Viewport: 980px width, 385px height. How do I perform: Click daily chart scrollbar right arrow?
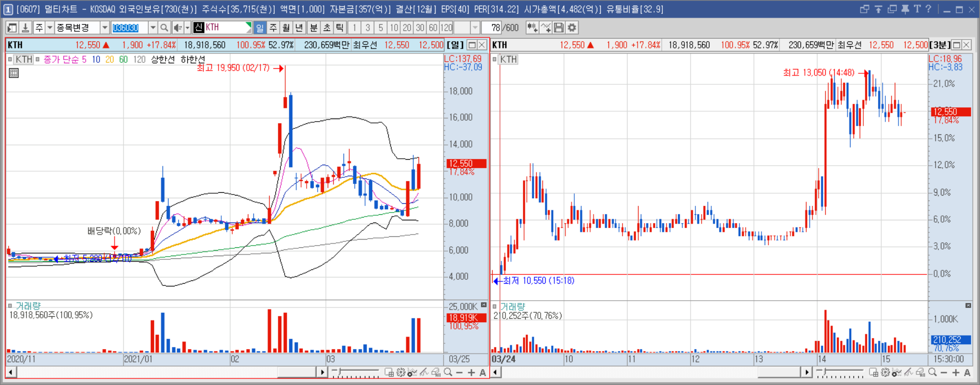tap(323, 372)
